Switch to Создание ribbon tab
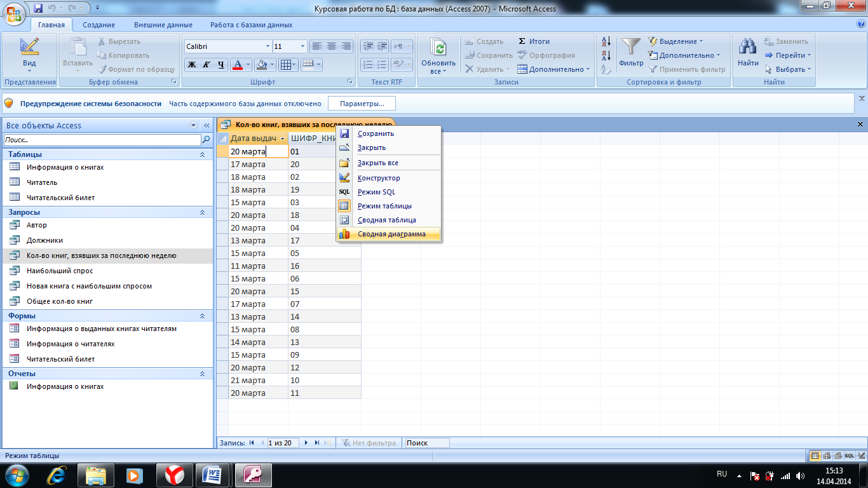 coord(98,25)
